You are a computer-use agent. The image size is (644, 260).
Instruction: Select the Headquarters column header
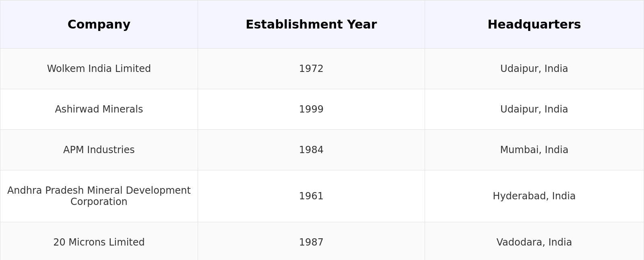pyautogui.click(x=534, y=25)
